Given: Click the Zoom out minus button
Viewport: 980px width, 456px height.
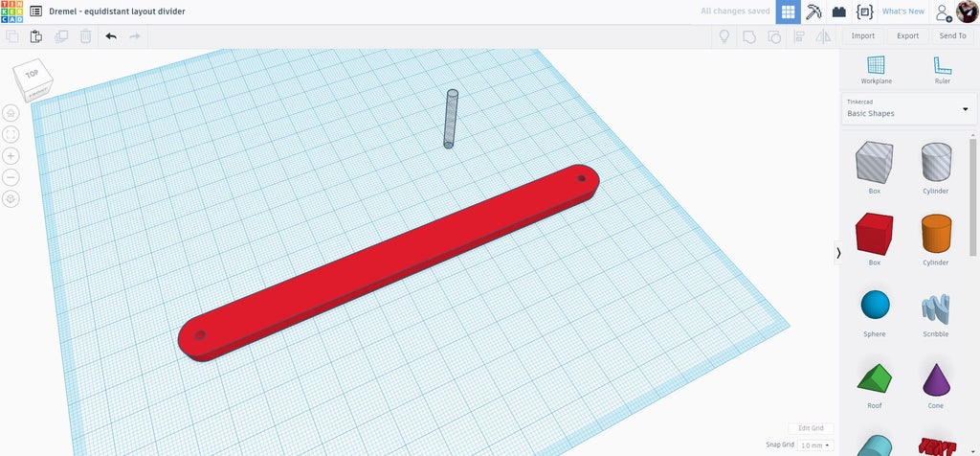Looking at the screenshot, I should tap(11, 177).
